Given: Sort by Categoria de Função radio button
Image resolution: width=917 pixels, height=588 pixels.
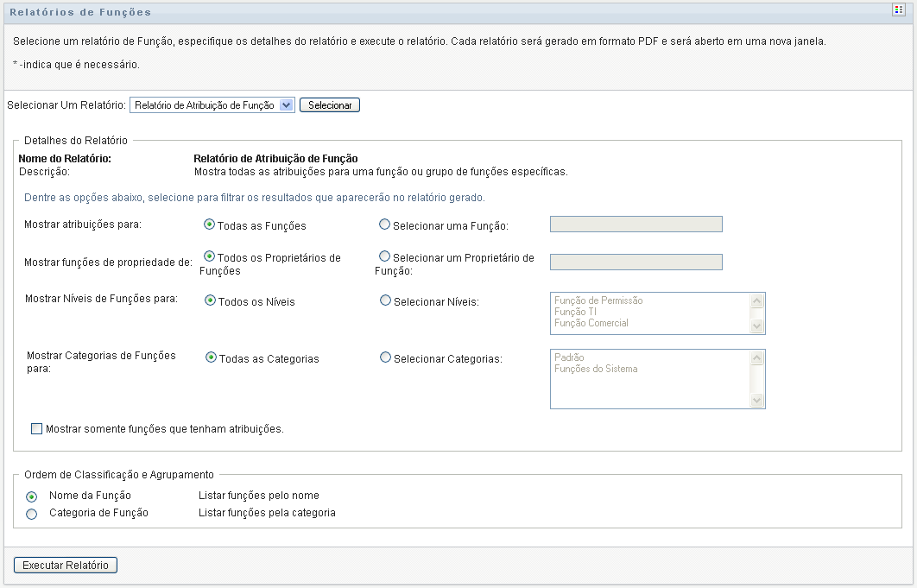Looking at the screenshot, I should pyautogui.click(x=32, y=514).
